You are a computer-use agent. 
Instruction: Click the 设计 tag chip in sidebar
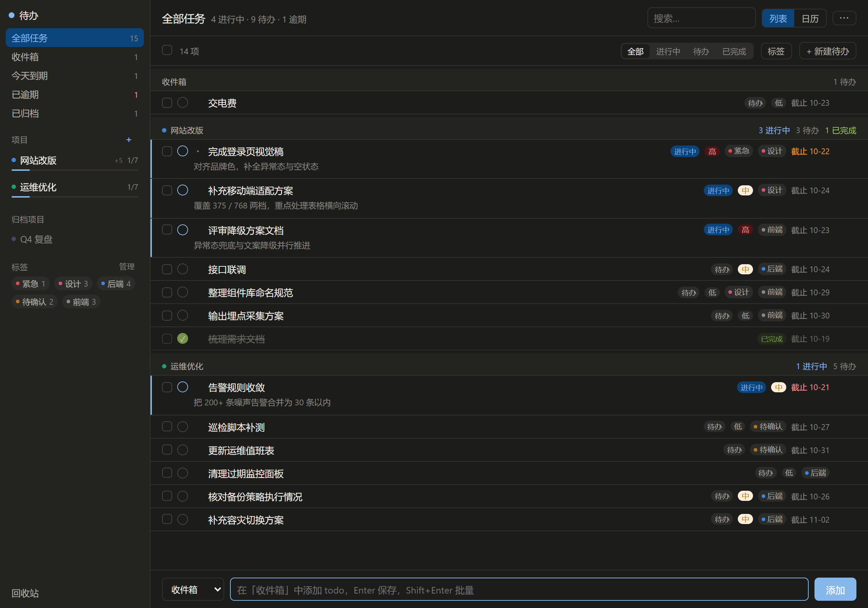73,284
